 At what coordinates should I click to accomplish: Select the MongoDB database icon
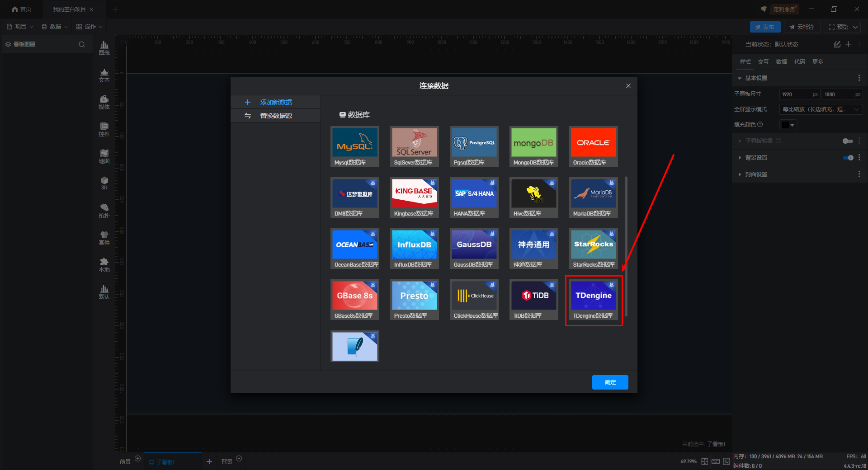pos(534,146)
